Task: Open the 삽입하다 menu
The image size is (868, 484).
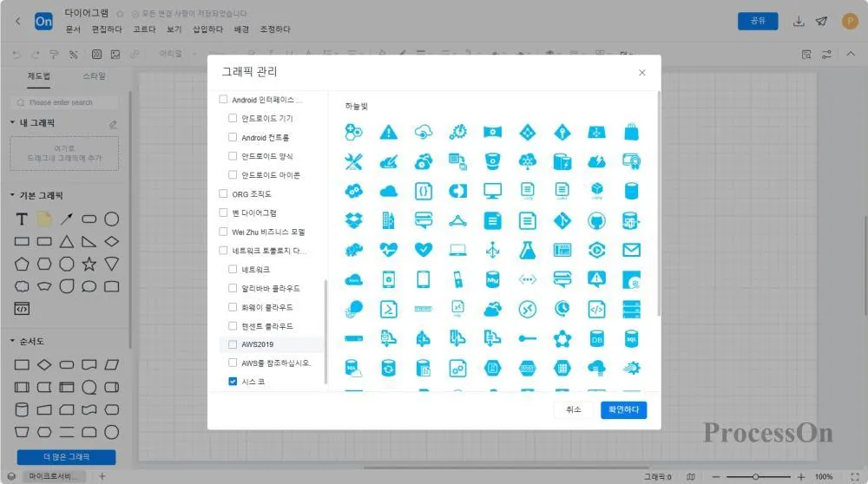Action: coord(207,29)
